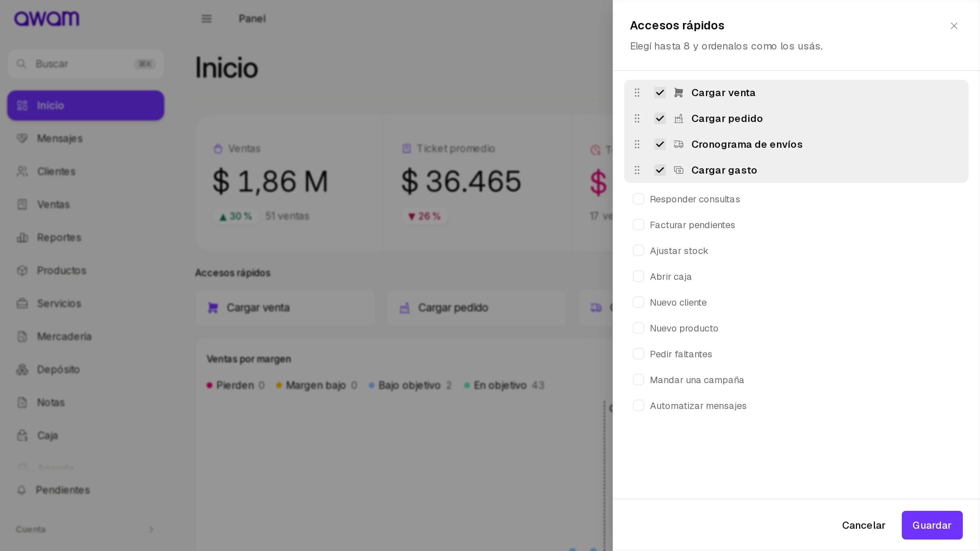The width and height of the screenshot is (980, 551).
Task: Click the Guardar button
Action: click(x=932, y=525)
